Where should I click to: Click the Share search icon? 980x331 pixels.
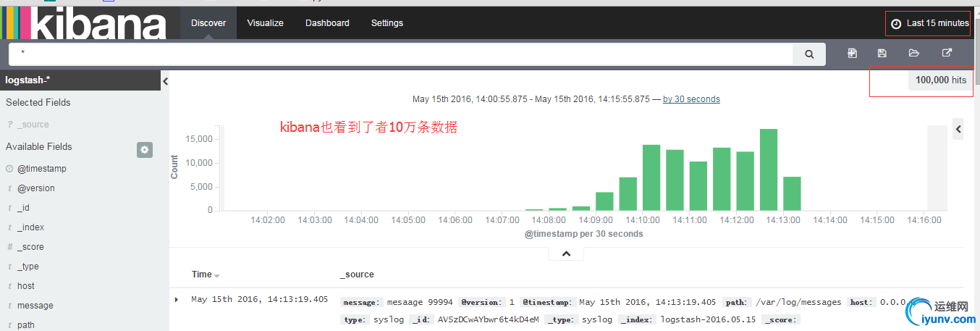point(947,53)
